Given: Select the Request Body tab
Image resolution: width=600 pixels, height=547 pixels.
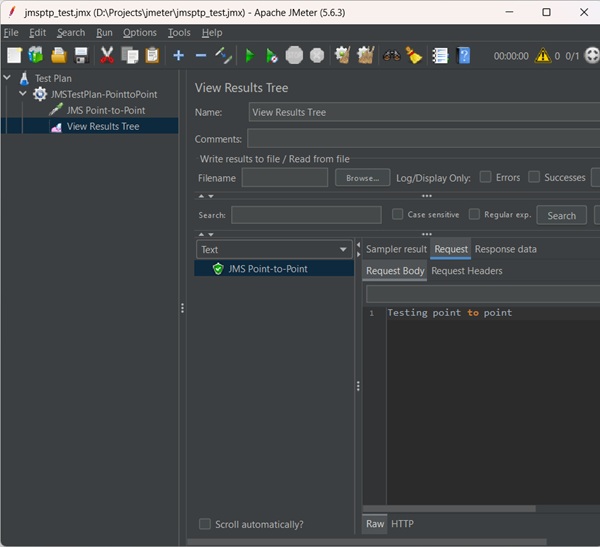Looking at the screenshot, I should pyautogui.click(x=395, y=271).
